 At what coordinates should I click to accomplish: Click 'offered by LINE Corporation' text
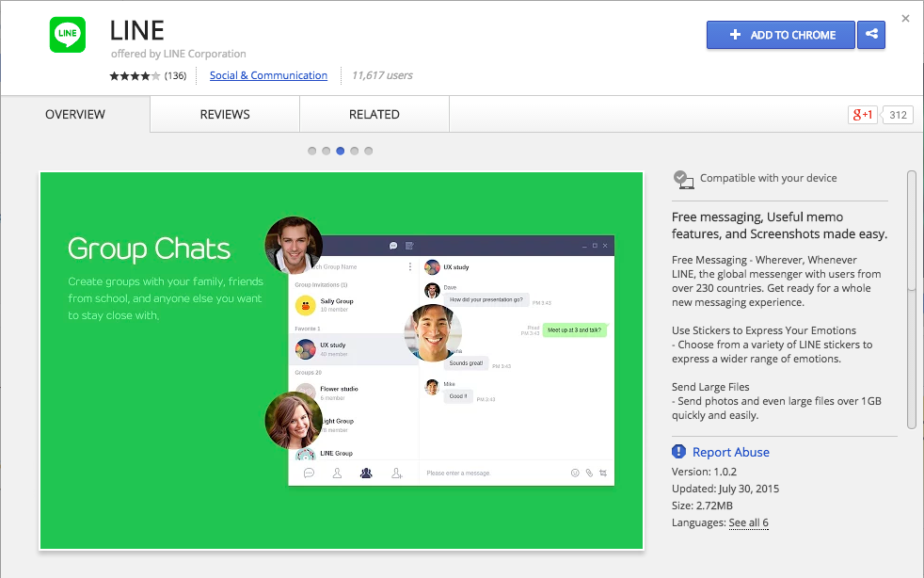click(179, 54)
